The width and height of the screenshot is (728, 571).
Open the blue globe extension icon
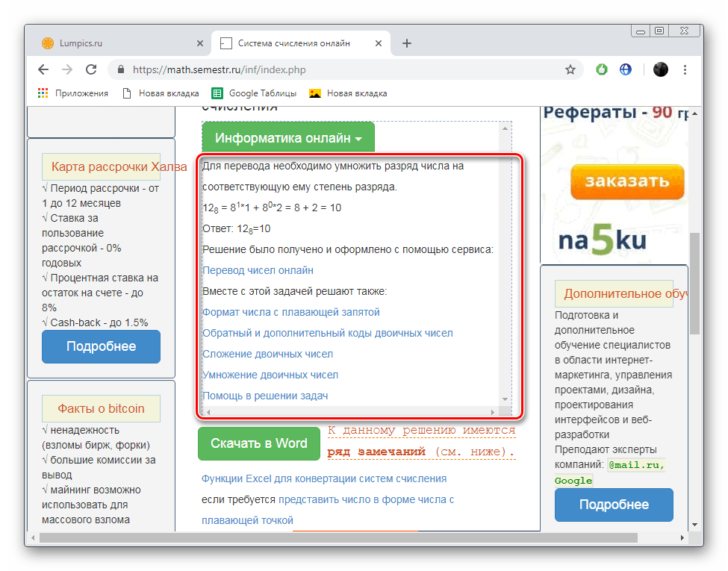(626, 69)
